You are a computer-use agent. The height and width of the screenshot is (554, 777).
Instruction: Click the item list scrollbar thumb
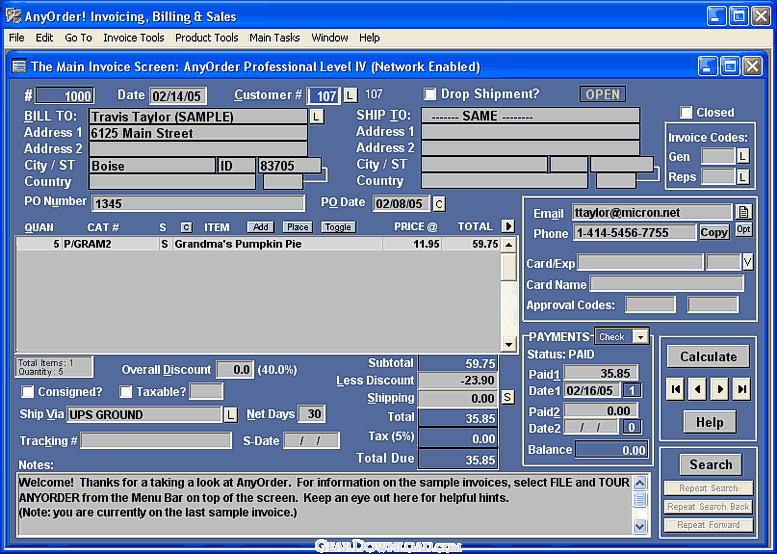[508, 267]
